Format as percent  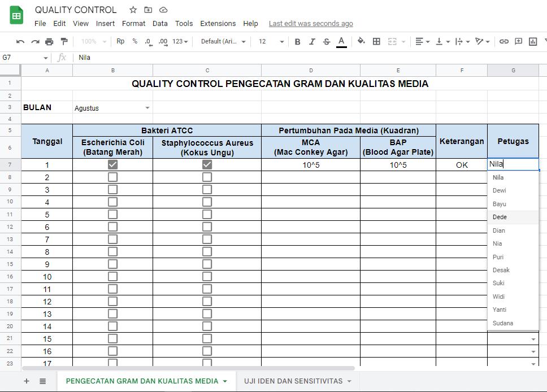pos(134,41)
